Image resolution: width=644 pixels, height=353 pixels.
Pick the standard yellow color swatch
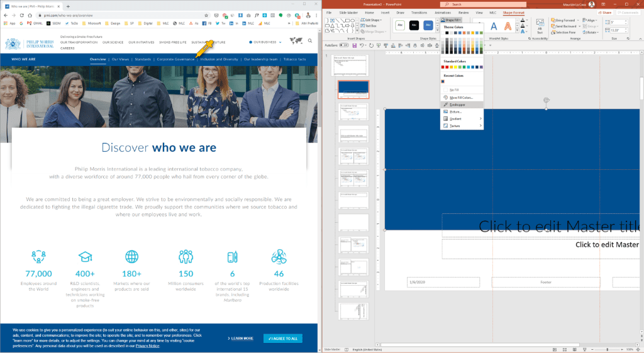(x=455, y=67)
